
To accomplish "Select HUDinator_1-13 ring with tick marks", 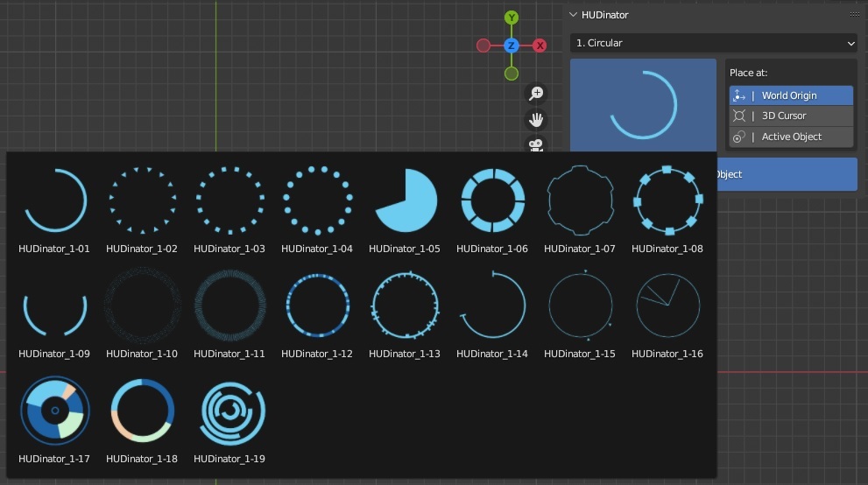I will [406, 306].
